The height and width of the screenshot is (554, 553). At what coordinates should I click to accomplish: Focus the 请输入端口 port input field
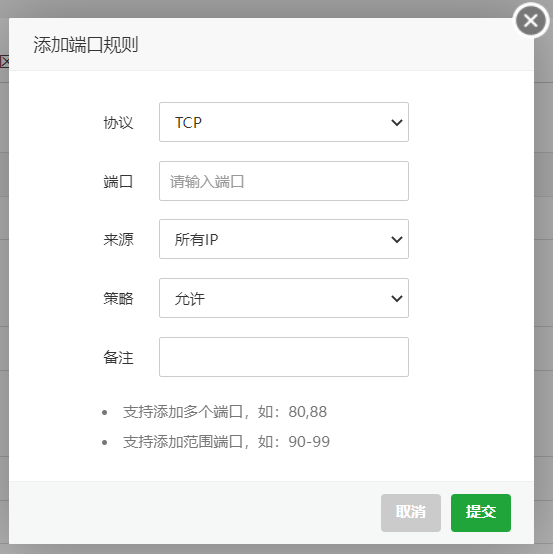pyautogui.click(x=284, y=181)
